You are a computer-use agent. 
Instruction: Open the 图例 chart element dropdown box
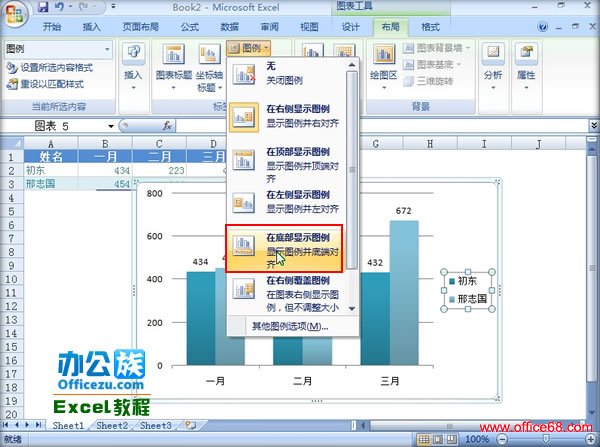click(59, 49)
